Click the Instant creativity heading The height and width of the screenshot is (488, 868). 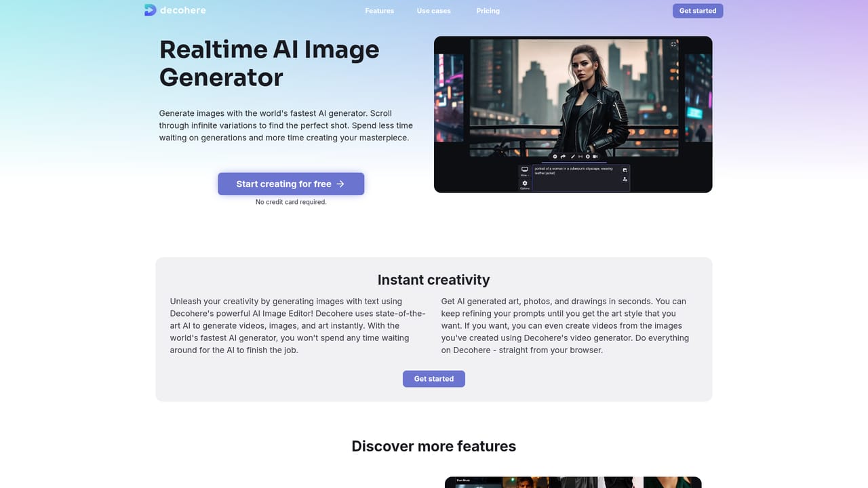pyautogui.click(x=434, y=280)
